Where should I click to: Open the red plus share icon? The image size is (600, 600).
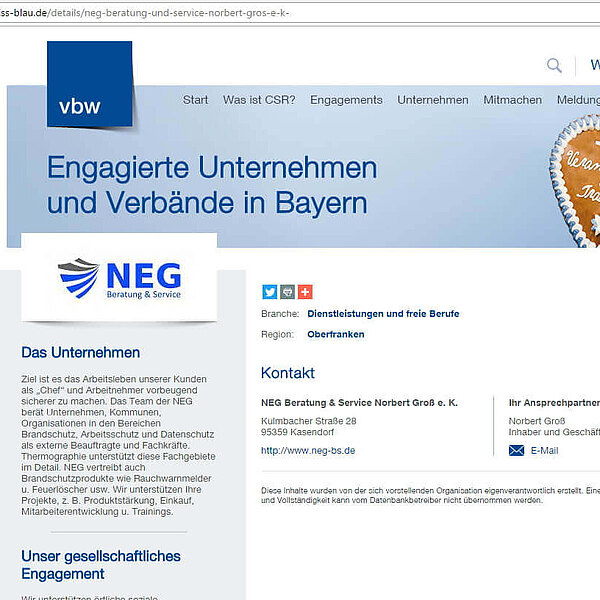tap(305, 292)
